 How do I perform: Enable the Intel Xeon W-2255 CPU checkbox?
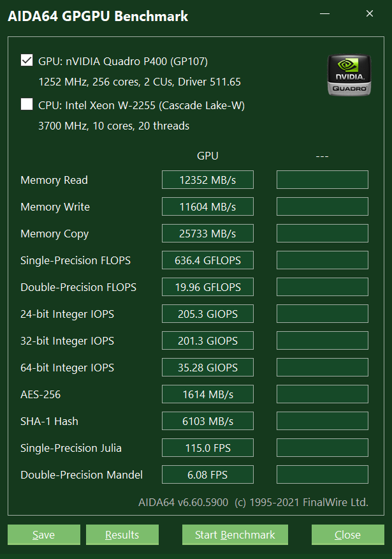(x=27, y=104)
